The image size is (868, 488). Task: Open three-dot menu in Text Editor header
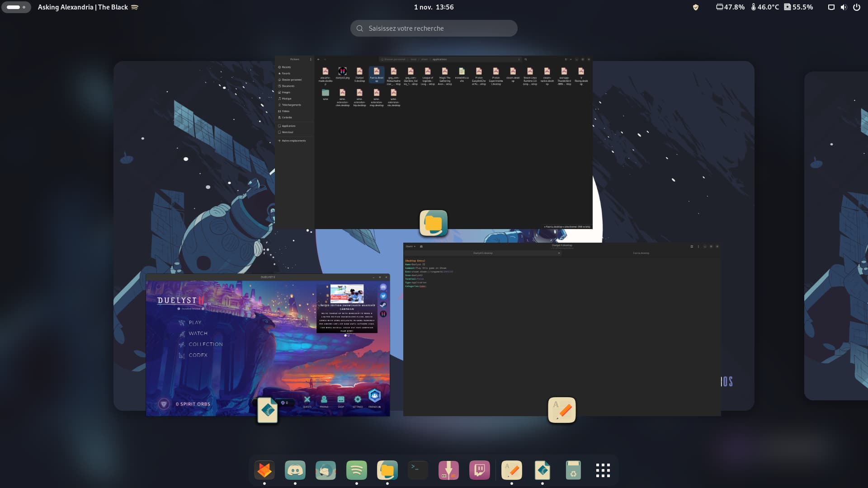698,246
